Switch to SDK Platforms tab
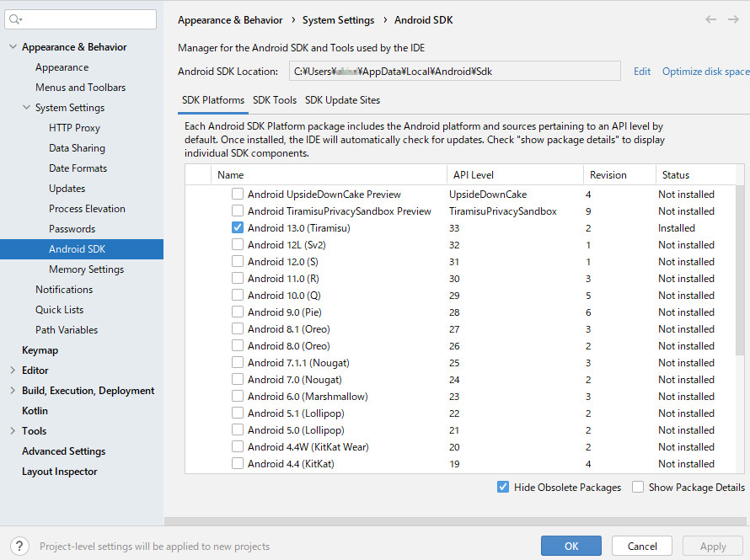Screen dimensions: 750x560 click(x=213, y=100)
